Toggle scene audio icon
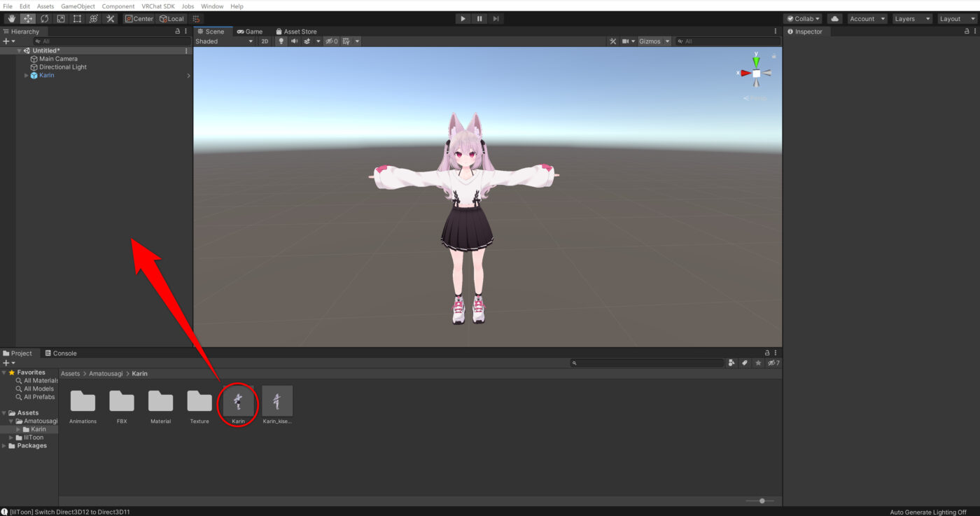This screenshot has width=980, height=516. (294, 41)
